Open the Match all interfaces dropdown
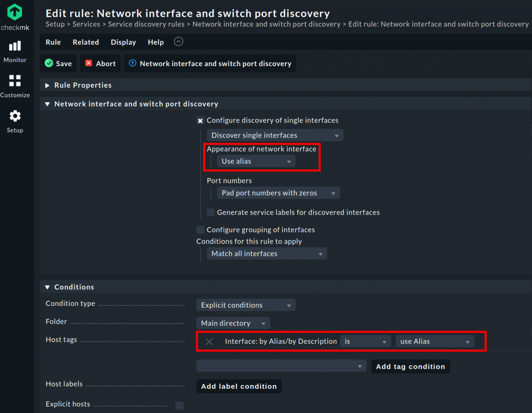Screen dimensions: 532x413 (267, 253)
